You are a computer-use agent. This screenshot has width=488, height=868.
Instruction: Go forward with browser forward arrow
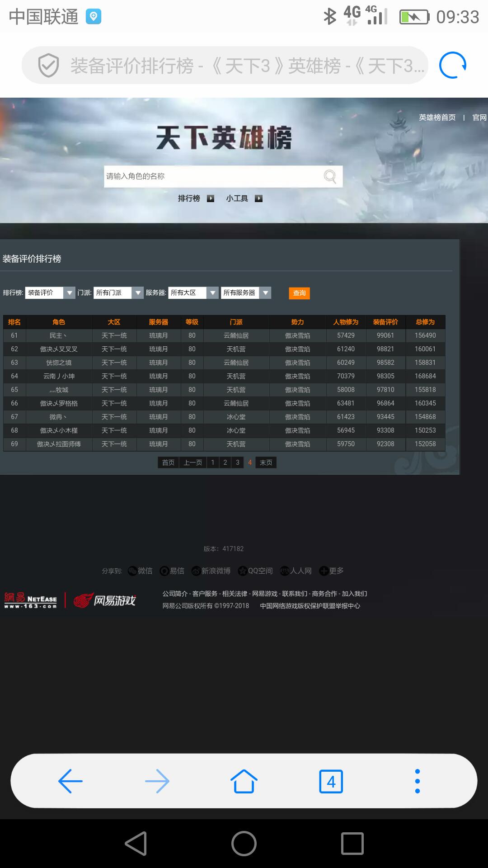pos(157,781)
